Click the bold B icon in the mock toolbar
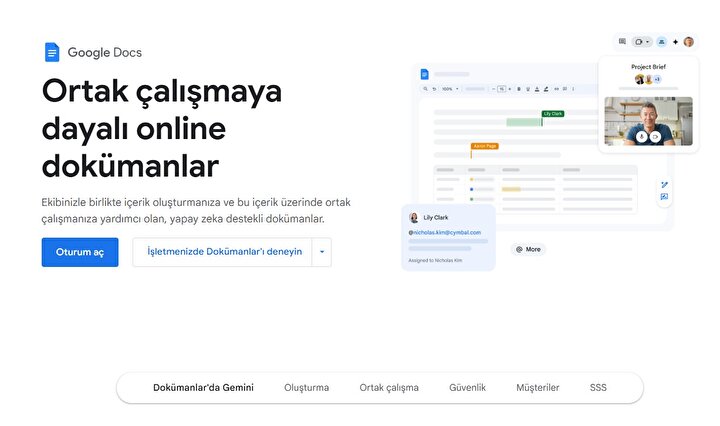Image resolution: width=720 pixels, height=426 pixels. point(519,89)
